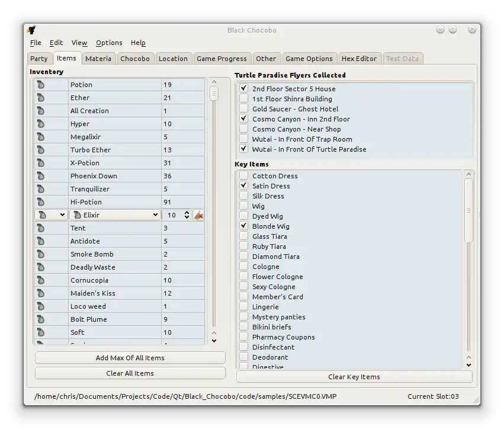Image resolution: width=504 pixels, height=429 pixels.
Task: Click the item icon beside All Creation
Action: coord(40,111)
